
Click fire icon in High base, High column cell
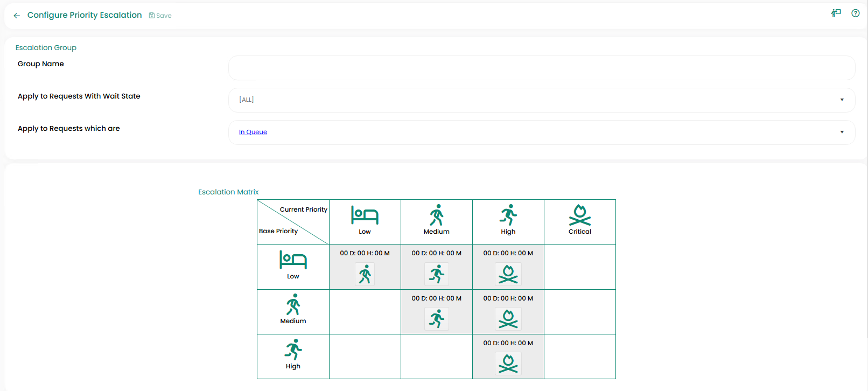coord(508,364)
